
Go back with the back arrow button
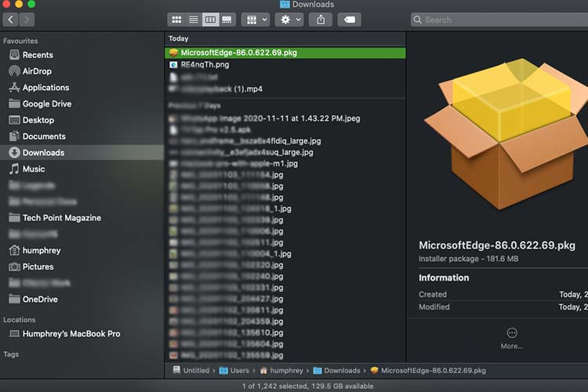[x=10, y=20]
